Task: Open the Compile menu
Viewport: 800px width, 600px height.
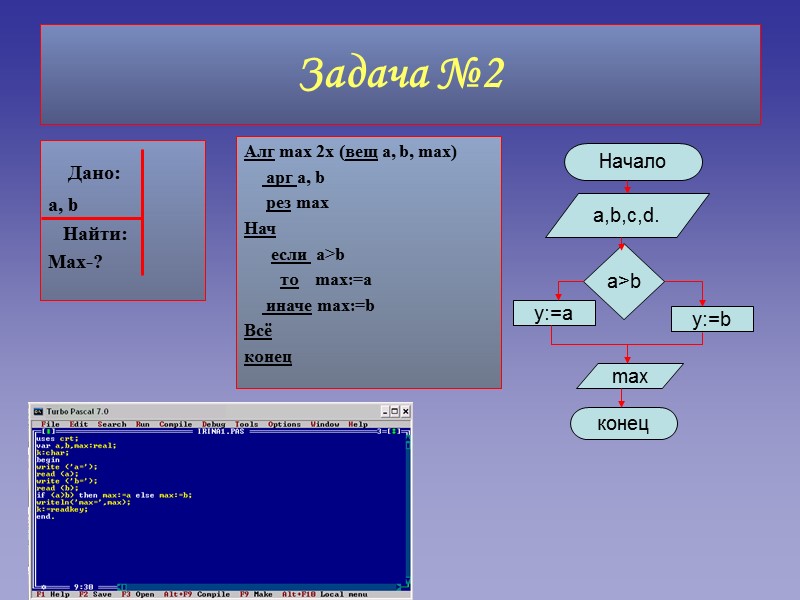Action: (174, 424)
